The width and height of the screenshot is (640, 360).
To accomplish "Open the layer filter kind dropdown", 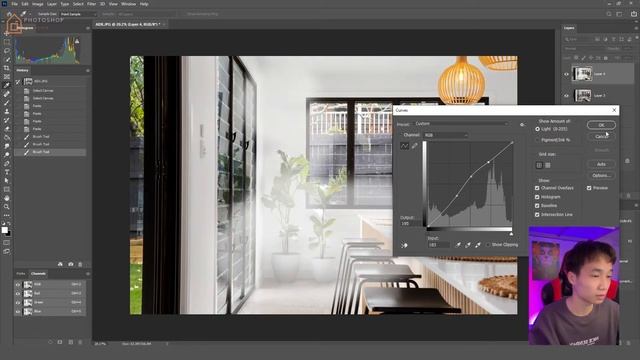I will point(578,40).
